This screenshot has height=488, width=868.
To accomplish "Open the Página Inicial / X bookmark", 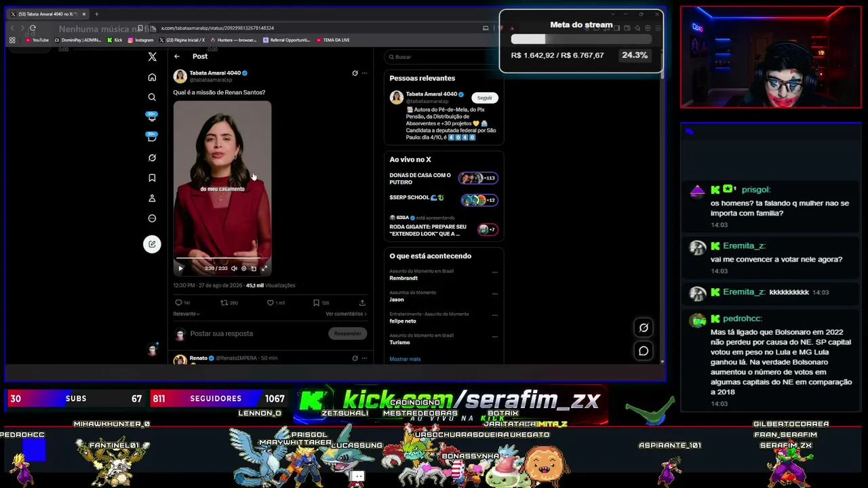I will pyautogui.click(x=182, y=40).
